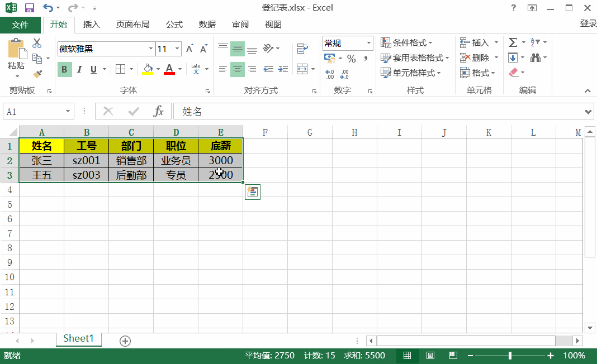The height and width of the screenshot is (364, 597).
Task: Open the 格式 format cells menu
Action: coord(477,73)
